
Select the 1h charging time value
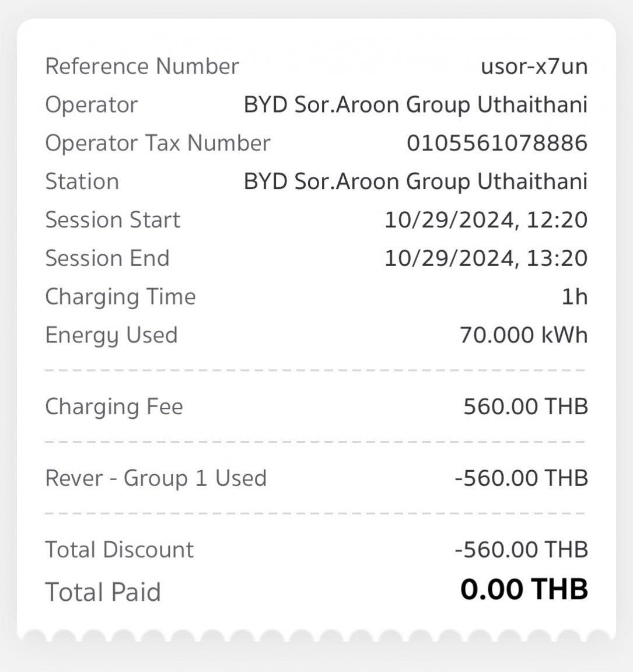point(575,297)
